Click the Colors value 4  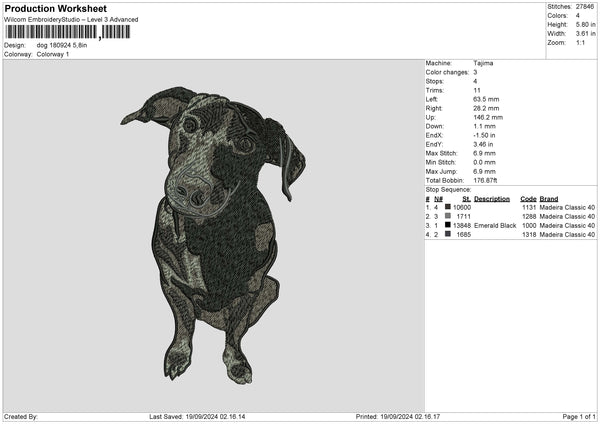578,16
